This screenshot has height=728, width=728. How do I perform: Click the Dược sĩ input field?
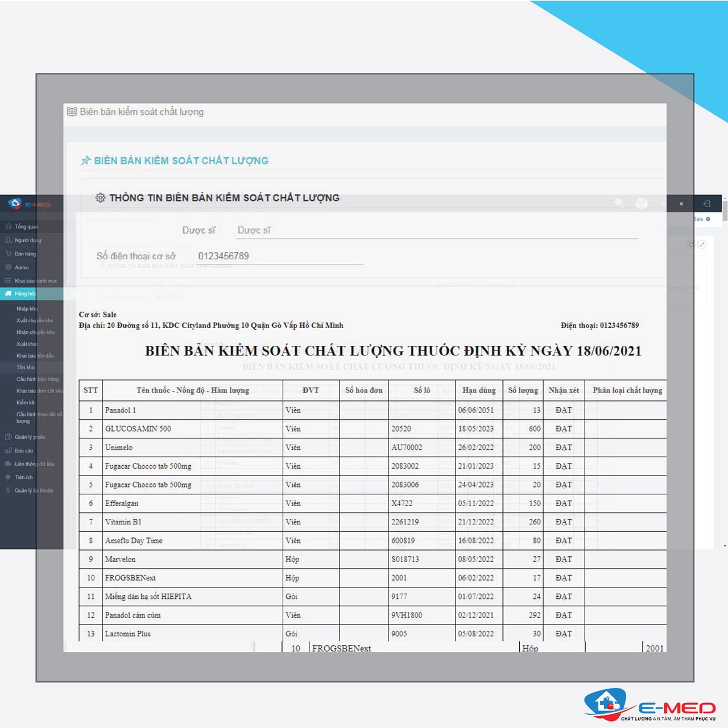click(x=437, y=230)
